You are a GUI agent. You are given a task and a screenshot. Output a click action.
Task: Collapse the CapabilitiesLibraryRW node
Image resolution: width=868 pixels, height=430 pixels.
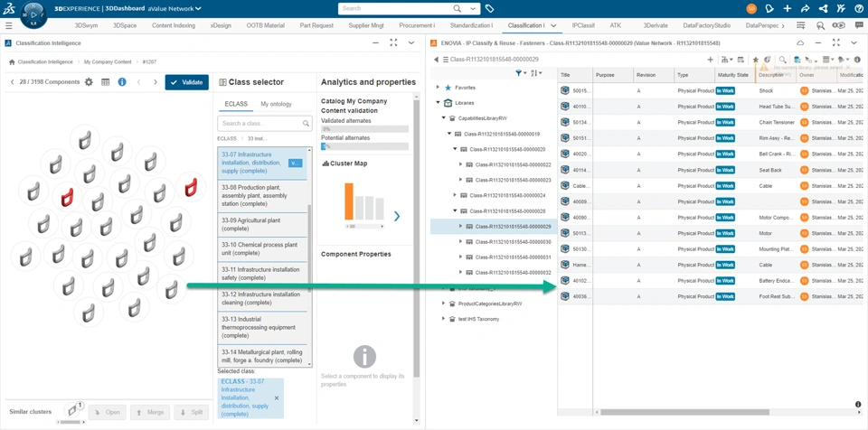(443, 117)
